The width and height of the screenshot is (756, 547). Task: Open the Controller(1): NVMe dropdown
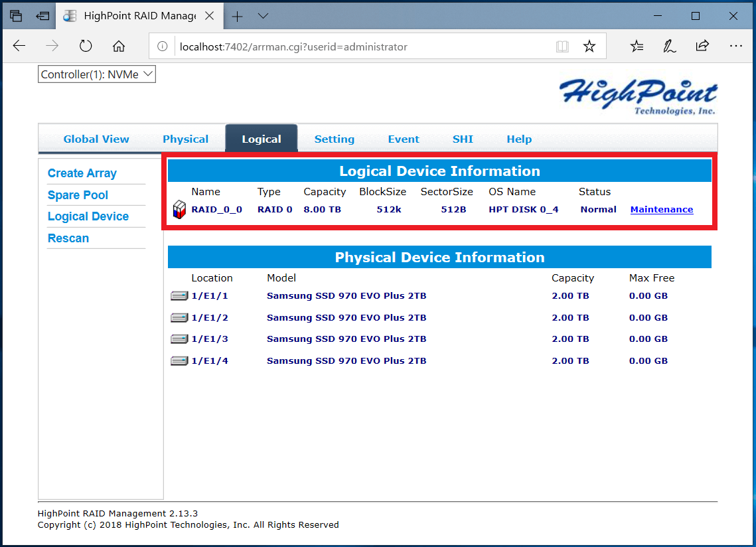tap(97, 74)
